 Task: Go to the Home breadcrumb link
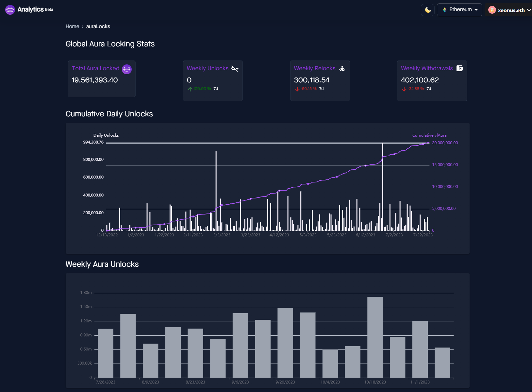72,26
